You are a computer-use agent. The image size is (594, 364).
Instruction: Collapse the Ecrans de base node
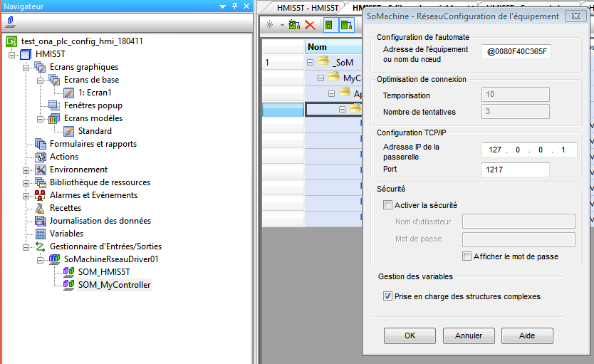[40, 80]
